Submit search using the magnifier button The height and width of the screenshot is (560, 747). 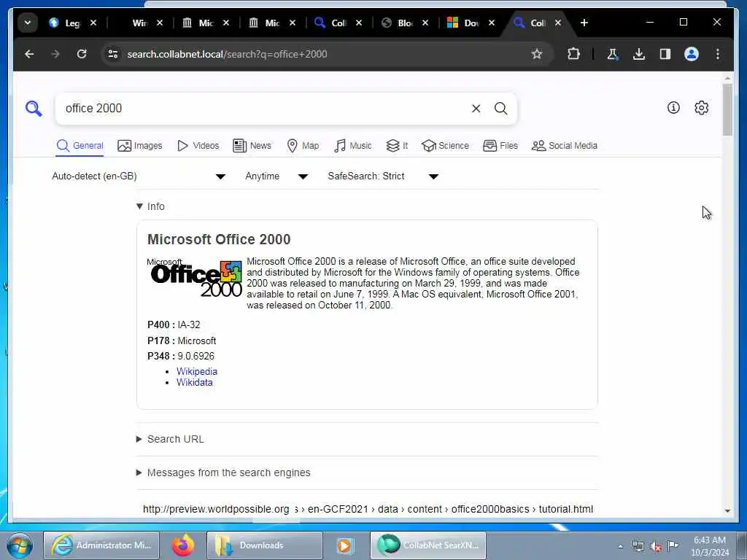pos(500,109)
